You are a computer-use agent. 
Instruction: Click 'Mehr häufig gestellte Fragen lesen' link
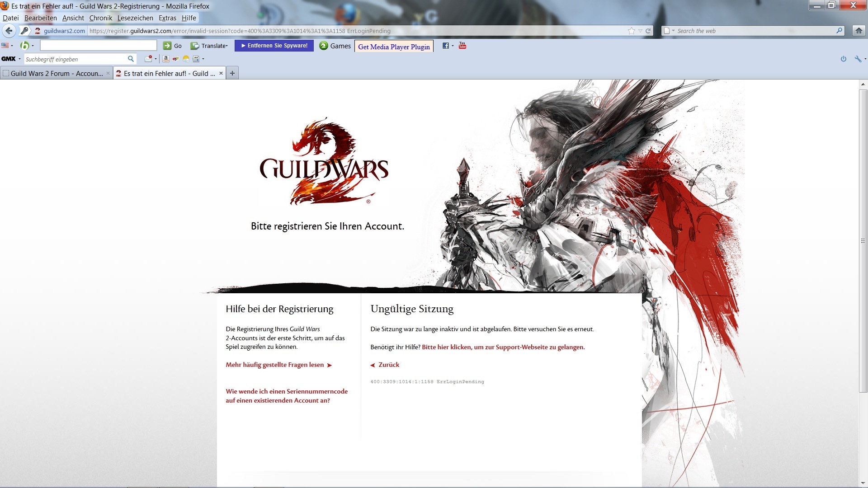click(279, 365)
